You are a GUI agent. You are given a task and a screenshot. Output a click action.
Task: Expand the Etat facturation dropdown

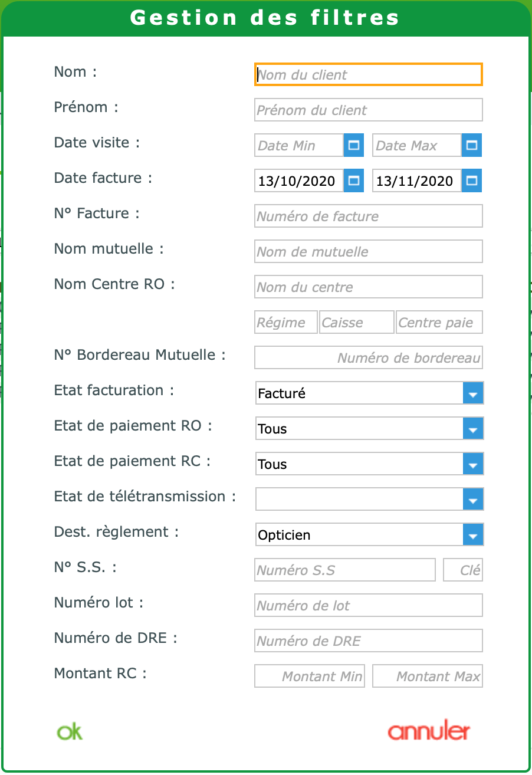(472, 393)
